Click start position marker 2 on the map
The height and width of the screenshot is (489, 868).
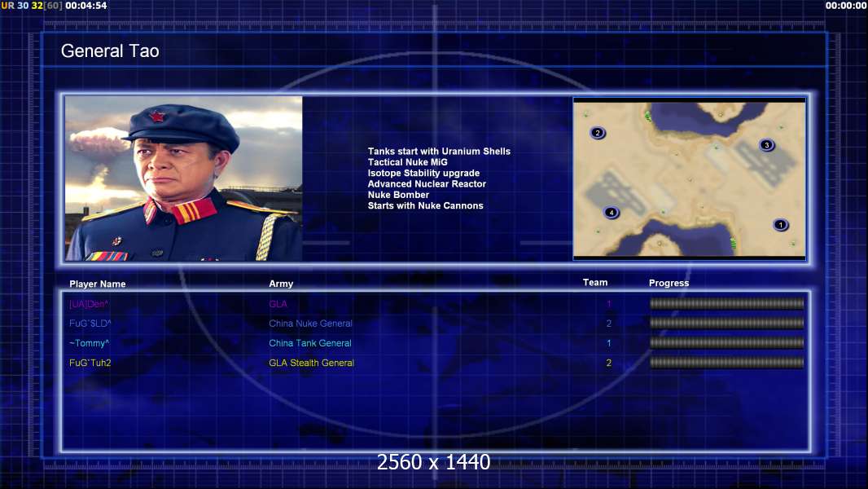[598, 133]
